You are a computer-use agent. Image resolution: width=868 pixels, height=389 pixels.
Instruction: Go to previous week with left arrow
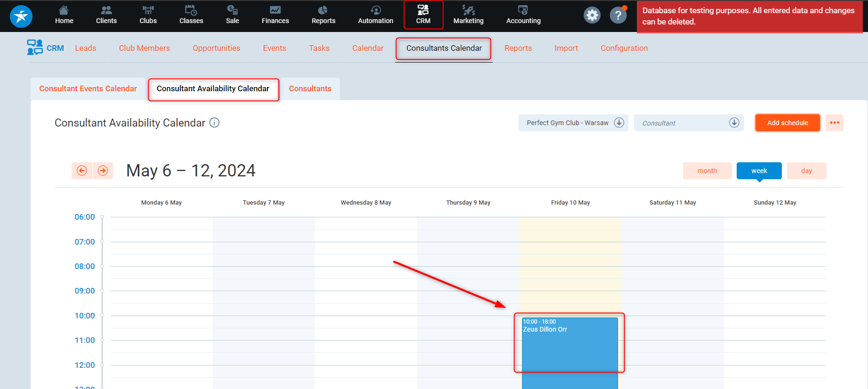tap(82, 171)
